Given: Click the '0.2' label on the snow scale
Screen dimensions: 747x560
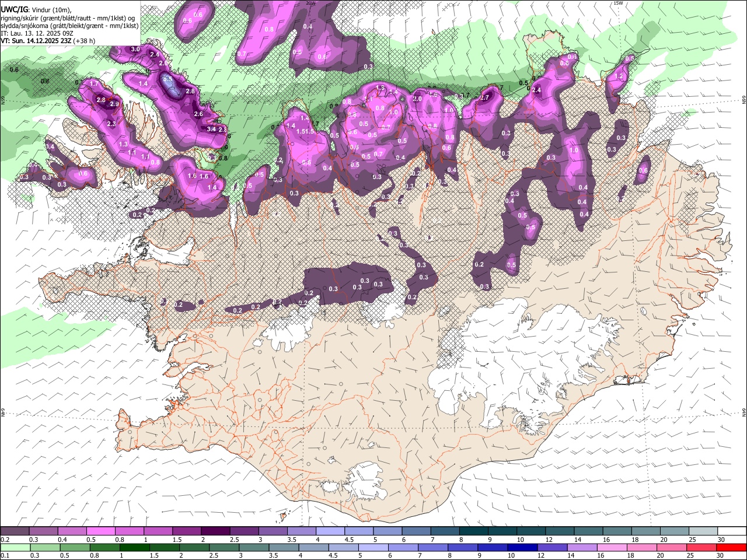Looking at the screenshot, I should coord(4,540).
